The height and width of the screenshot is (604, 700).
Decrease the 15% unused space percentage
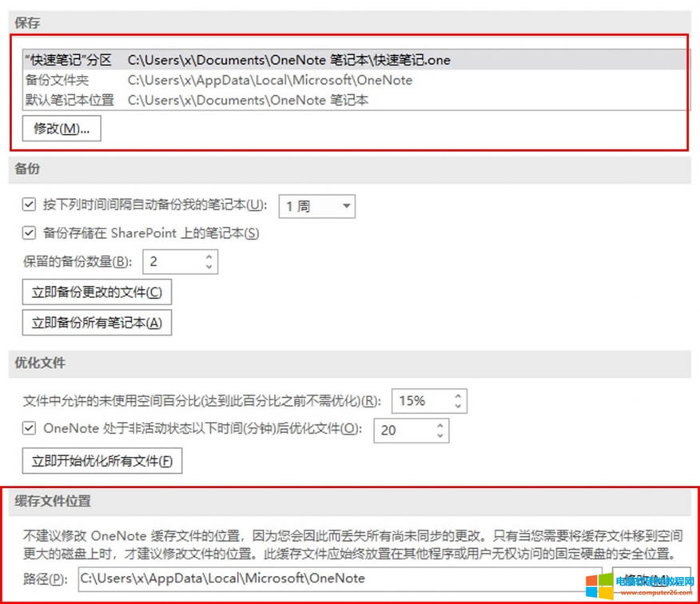tap(457, 406)
